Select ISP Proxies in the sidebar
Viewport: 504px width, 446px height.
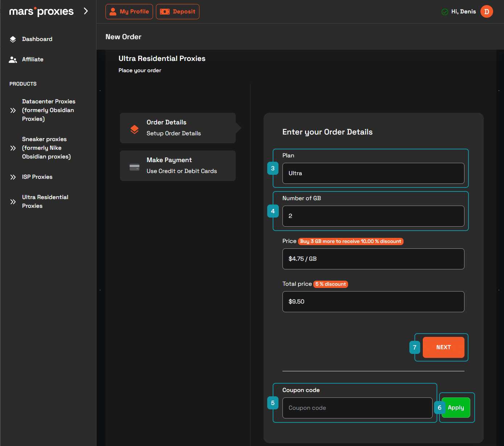pyautogui.click(x=37, y=177)
